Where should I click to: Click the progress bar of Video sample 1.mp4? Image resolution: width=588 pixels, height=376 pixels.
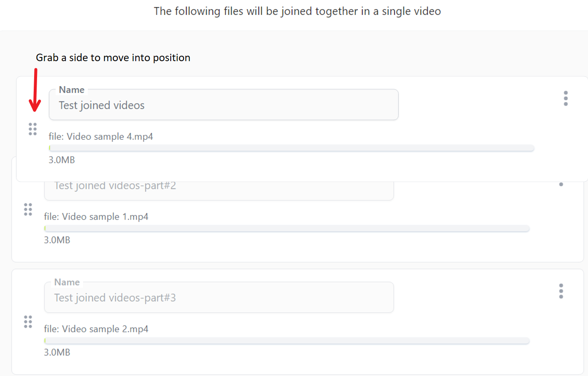click(x=287, y=228)
